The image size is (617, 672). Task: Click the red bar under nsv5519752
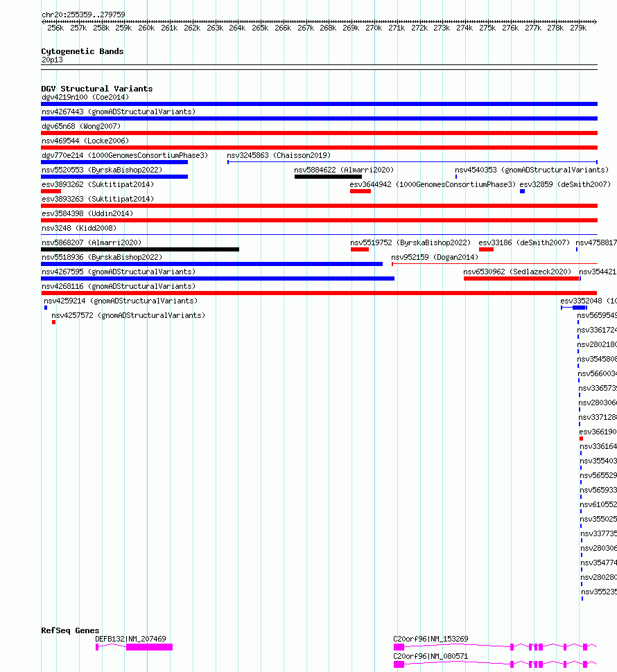click(x=360, y=249)
